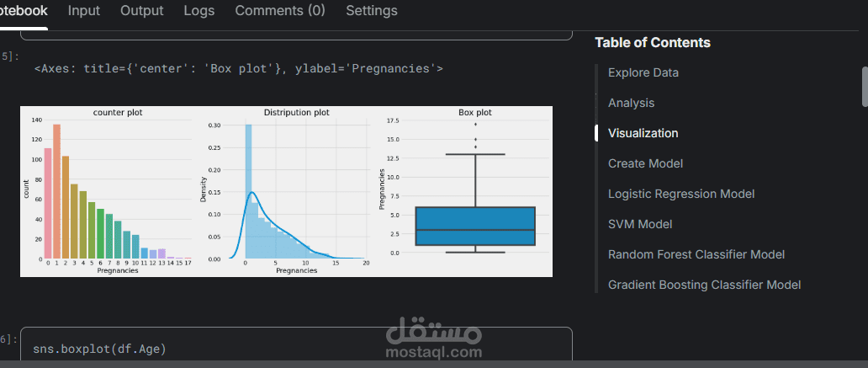Open the Input tab

point(84,11)
